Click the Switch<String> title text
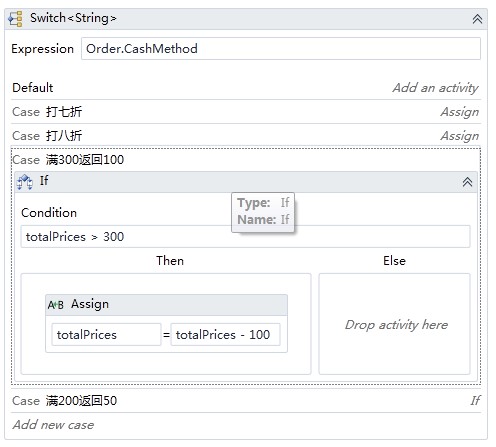This screenshot has width=496, height=447. (x=73, y=18)
